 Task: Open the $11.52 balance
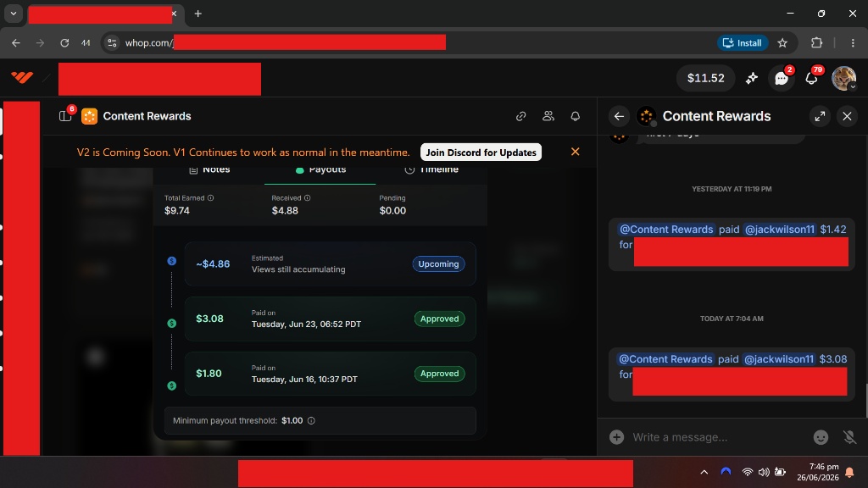[705, 78]
